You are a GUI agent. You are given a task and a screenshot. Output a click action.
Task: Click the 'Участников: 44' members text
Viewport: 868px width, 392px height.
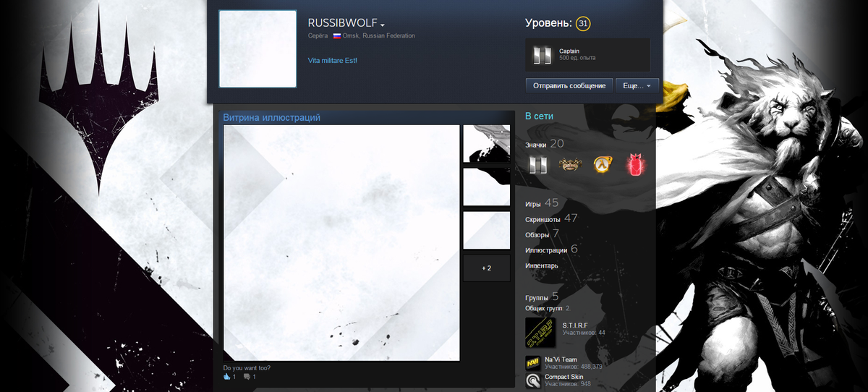click(x=584, y=333)
